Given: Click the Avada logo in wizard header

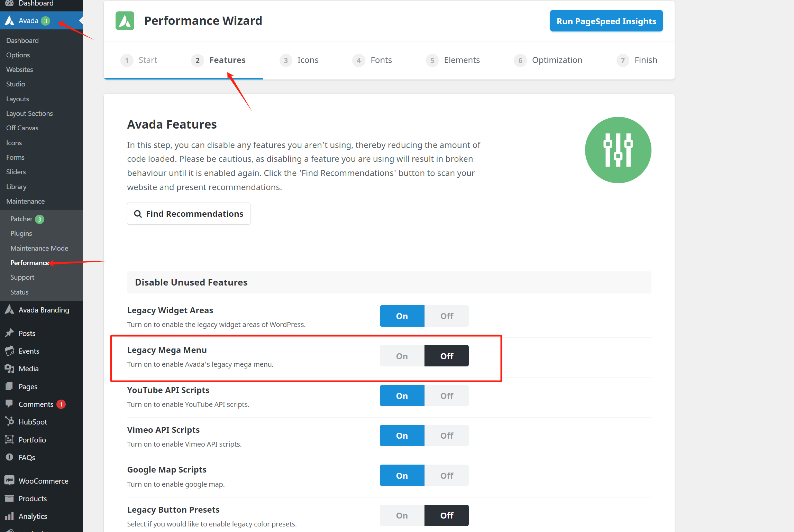Looking at the screenshot, I should pos(125,21).
